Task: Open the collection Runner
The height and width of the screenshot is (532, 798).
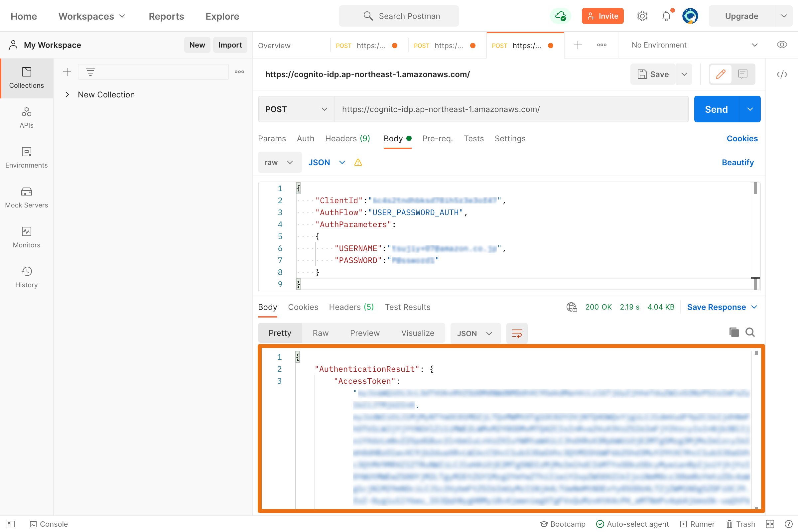Action: pos(697,524)
